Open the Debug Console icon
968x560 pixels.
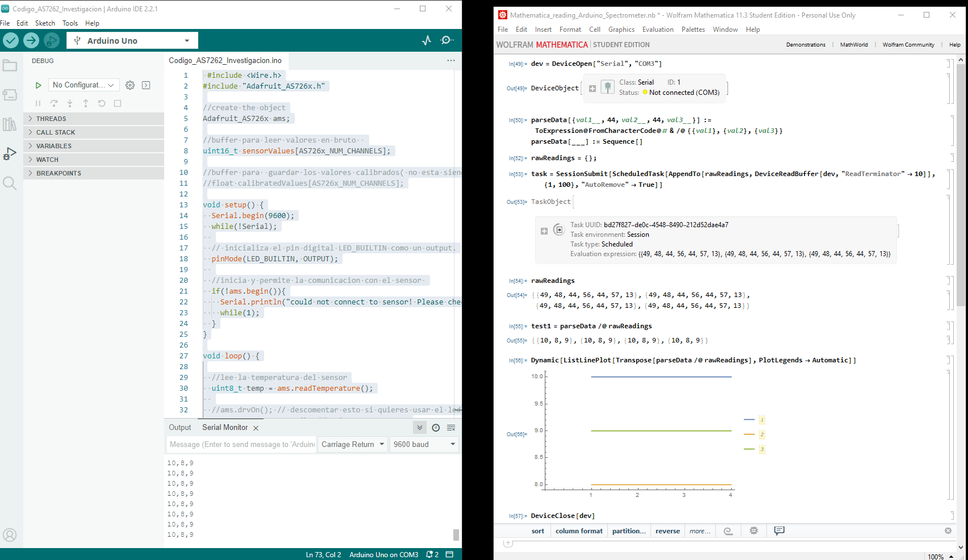pyautogui.click(x=146, y=85)
